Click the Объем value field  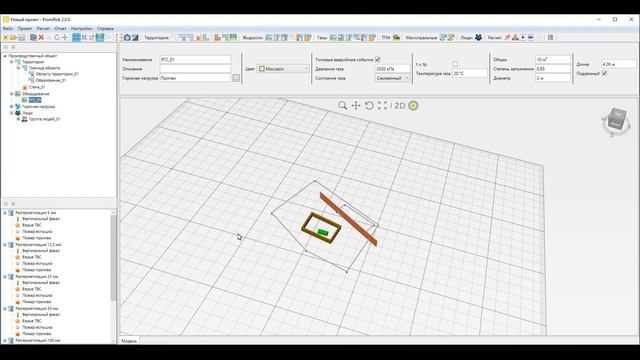pos(553,60)
